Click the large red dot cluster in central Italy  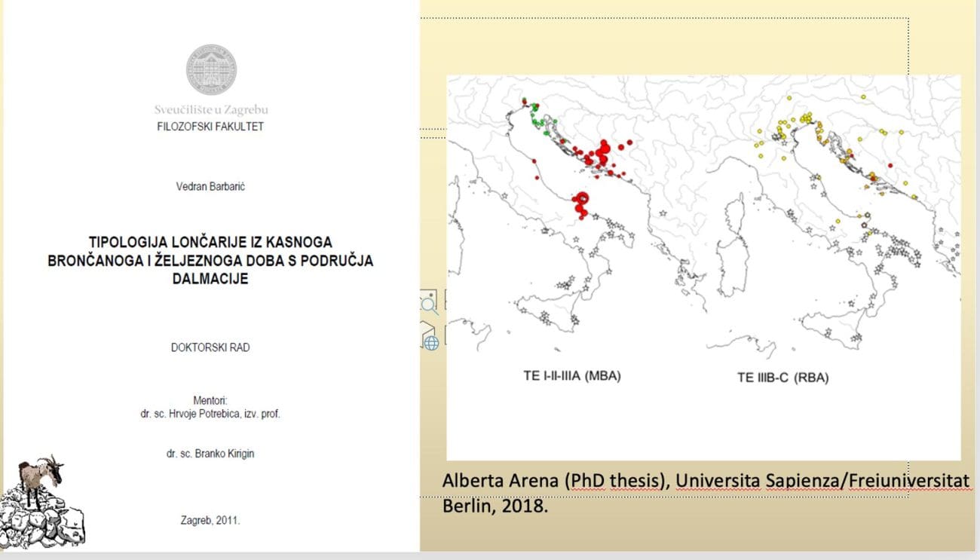tap(581, 205)
